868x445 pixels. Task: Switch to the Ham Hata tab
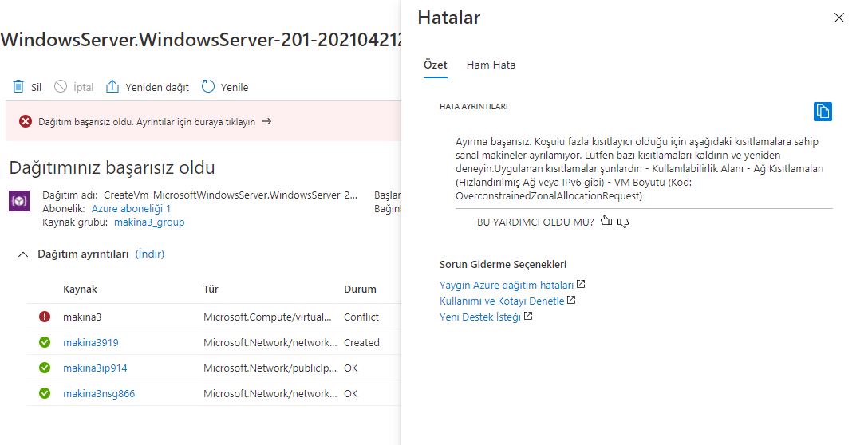point(491,65)
